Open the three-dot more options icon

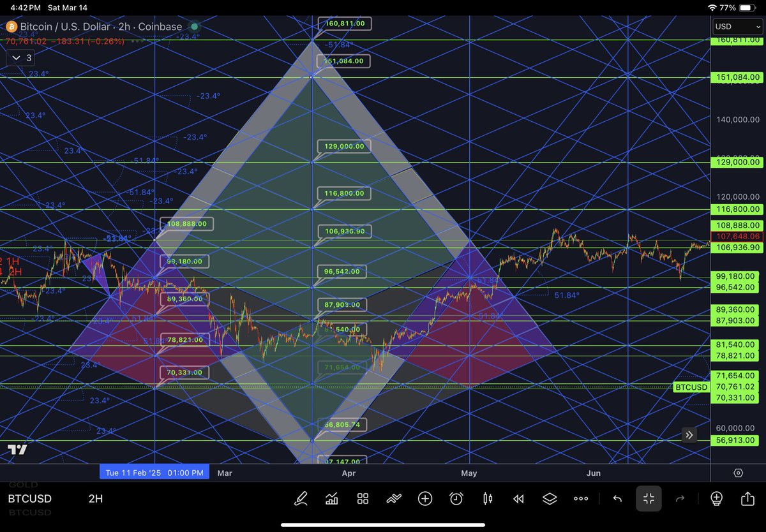point(580,499)
